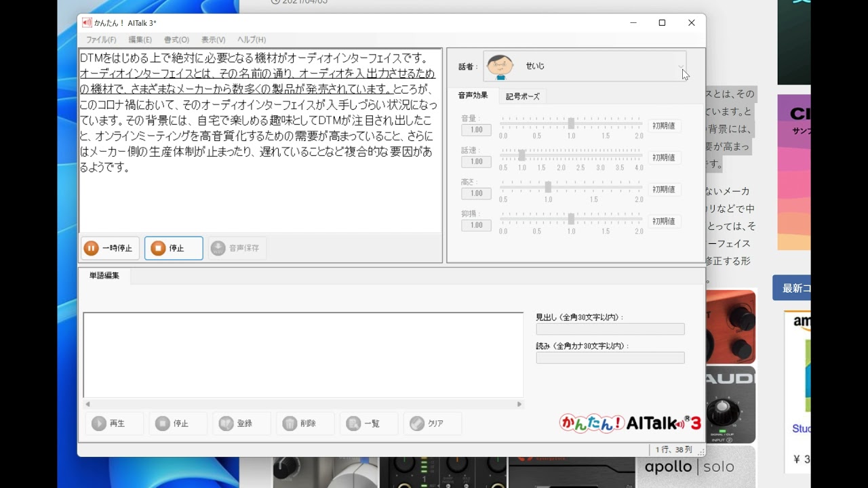Open the 編集(E) menu
Image resolution: width=868 pixels, height=488 pixels.
pyautogui.click(x=140, y=40)
